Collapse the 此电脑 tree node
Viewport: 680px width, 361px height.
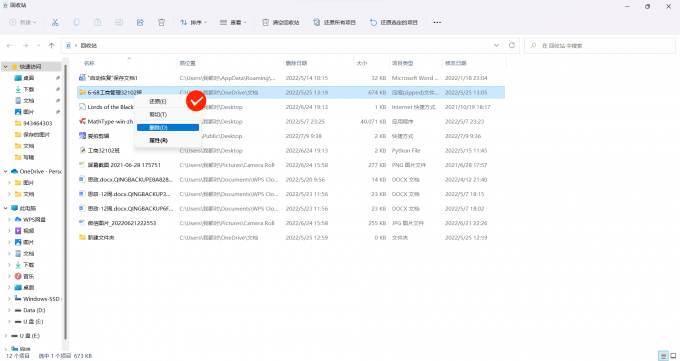point(6,208)
